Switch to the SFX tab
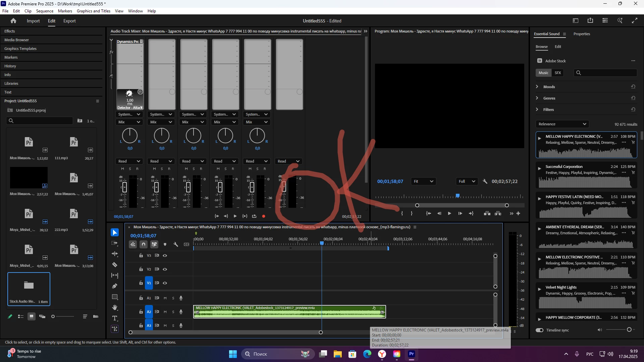Screen dimensions: 644x362 click(x=557, y=73)
